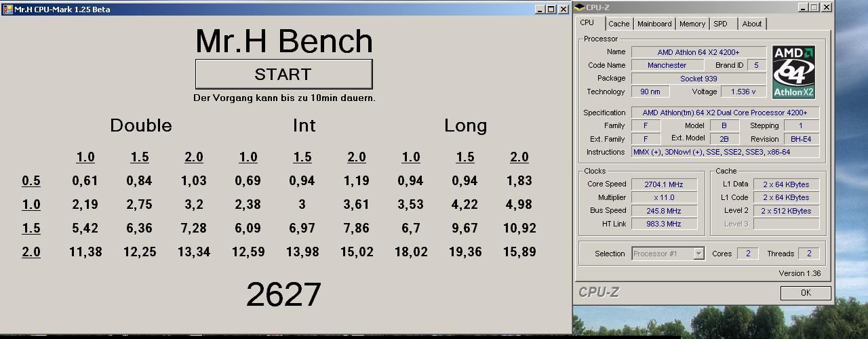Click the Multiplier value x 11.0
The width and height of the screenshot is (868, 339).
[665, 197]
